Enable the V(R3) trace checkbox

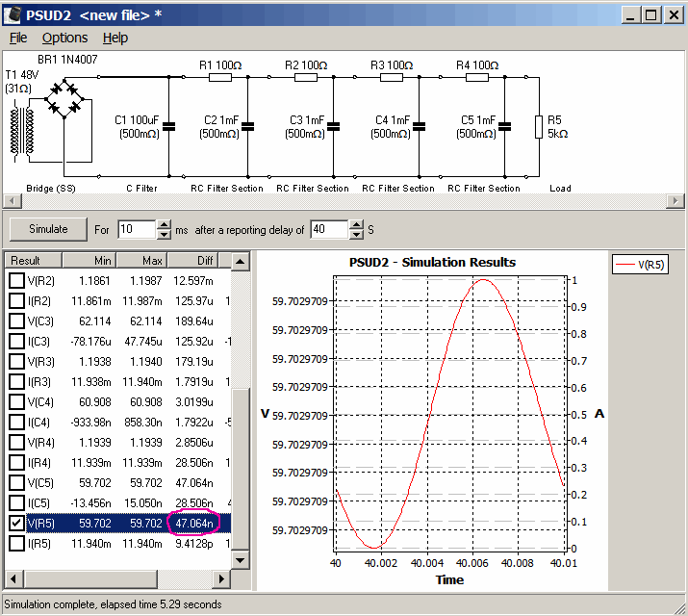pos(16,361)
